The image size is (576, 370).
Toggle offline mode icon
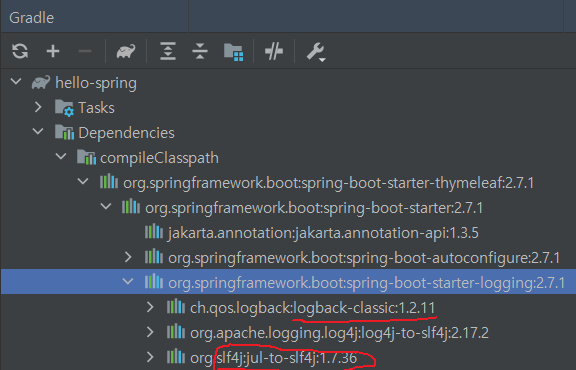point(274,51)
